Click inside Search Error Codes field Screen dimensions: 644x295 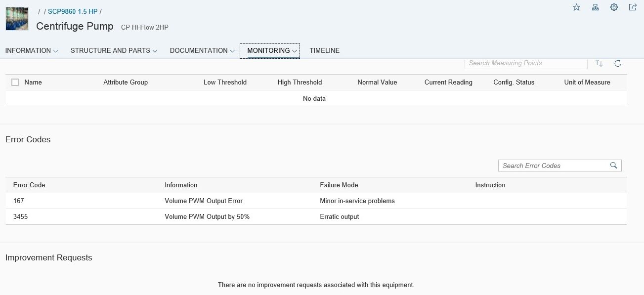(x=553, y=166)
